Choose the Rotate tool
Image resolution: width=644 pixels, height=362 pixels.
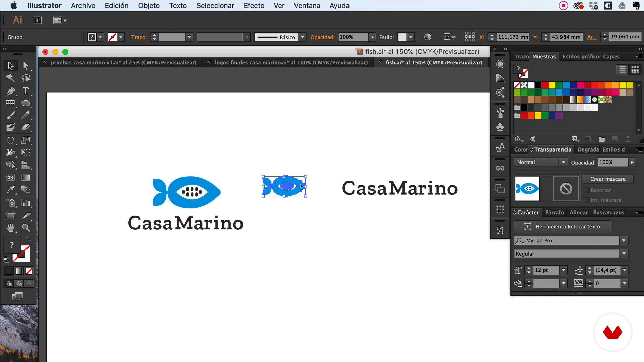[10, 140]
